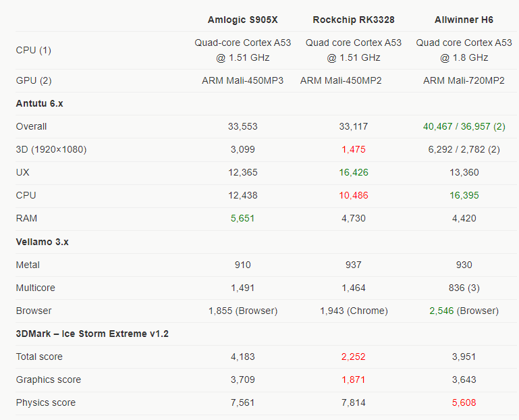Click the Vellamo 3.x section heading
The image size is (519, 420).
coord(42,242)
